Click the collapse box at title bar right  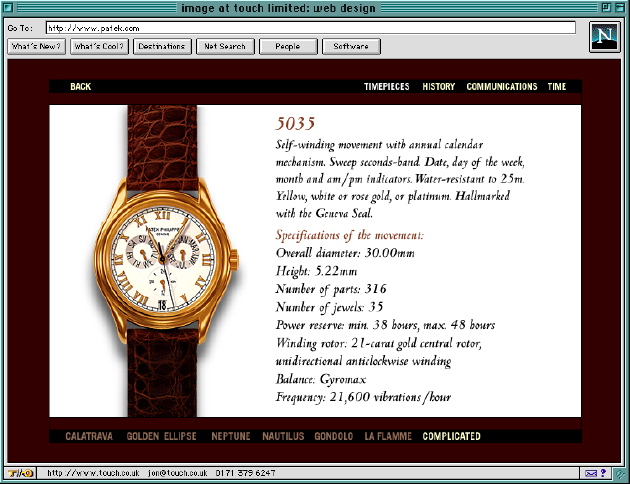coord(620,7)
